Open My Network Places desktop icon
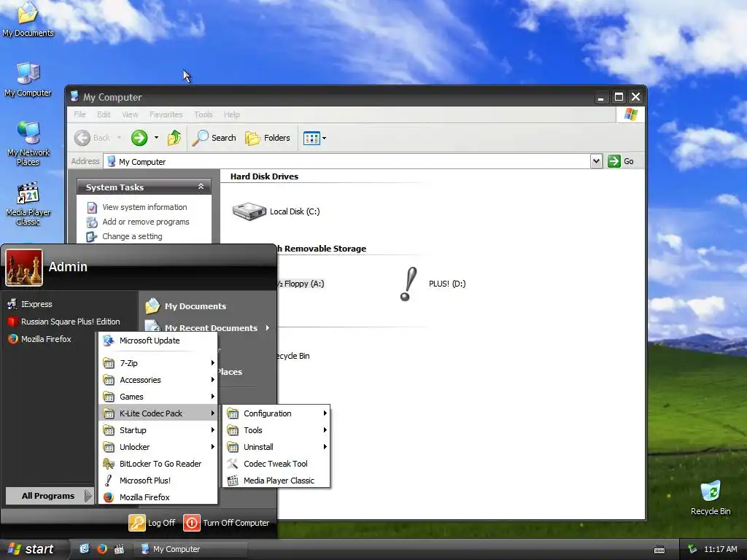Image resolution: width=747 pixels, height=560 pixels. pyautogui.click(x=28, y=143)
